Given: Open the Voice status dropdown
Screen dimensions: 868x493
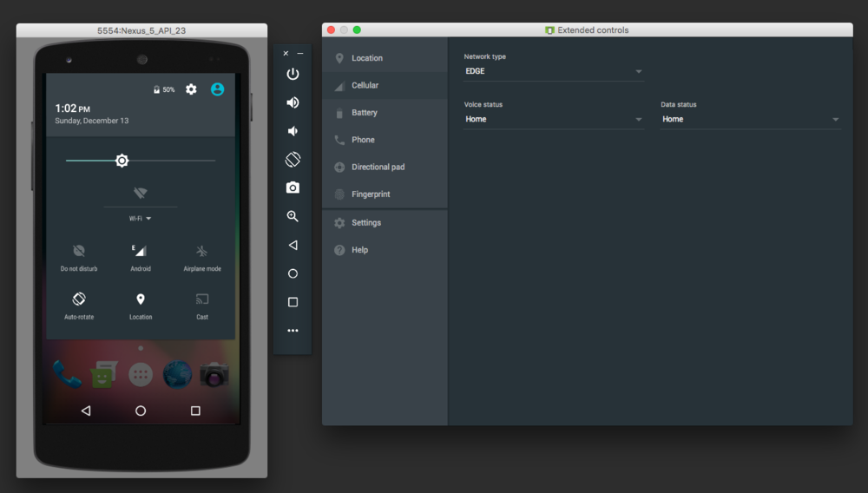Looking at the screenshot, I should (x=554, y=119).
